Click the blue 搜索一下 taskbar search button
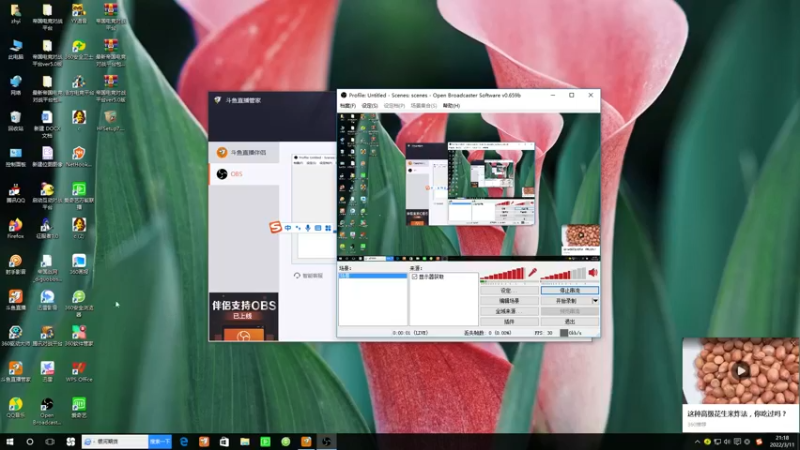 coord(160,442)
